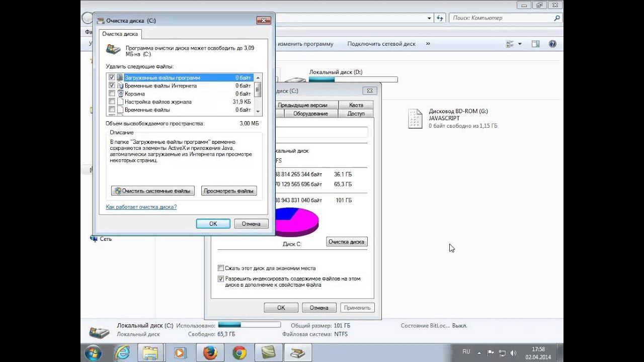Open the address bar history dropdown
This screenshot has height=362, width=644.
tap(429, 18)
